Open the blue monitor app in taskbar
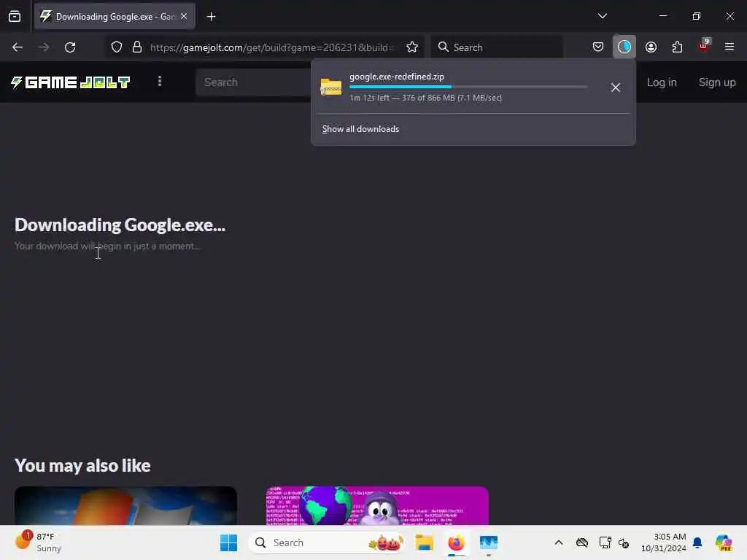Image resolution: width=747 pixels, height=560 pixels. 489,542
